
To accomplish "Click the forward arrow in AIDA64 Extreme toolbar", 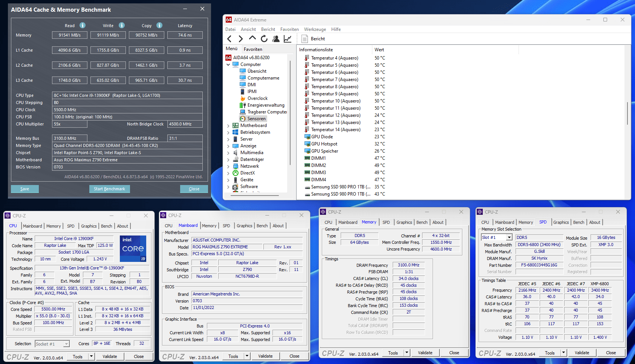I will pos(240,39).
